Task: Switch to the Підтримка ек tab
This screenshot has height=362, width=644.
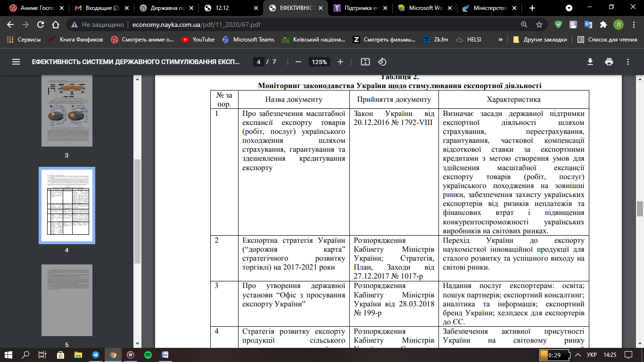Action: click(360, 8)
